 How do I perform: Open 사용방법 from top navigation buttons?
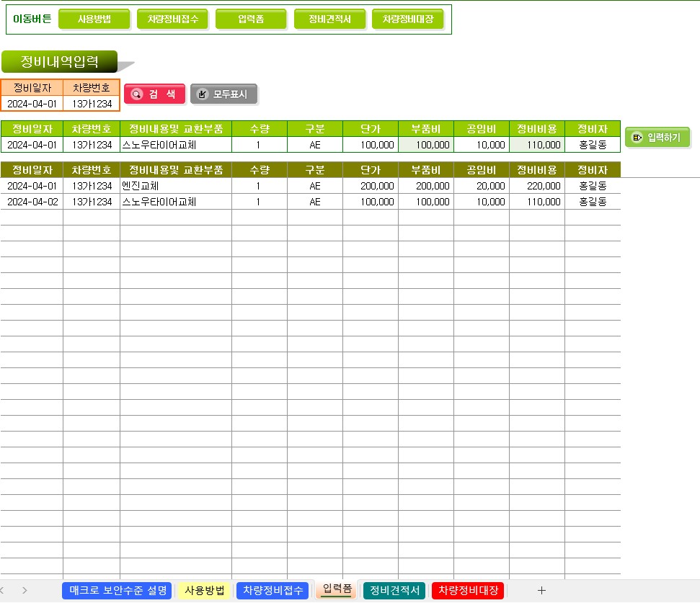pos(94,19)
